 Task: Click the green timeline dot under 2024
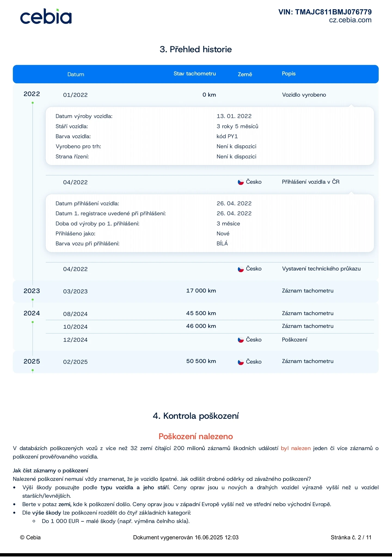[33, 322]
